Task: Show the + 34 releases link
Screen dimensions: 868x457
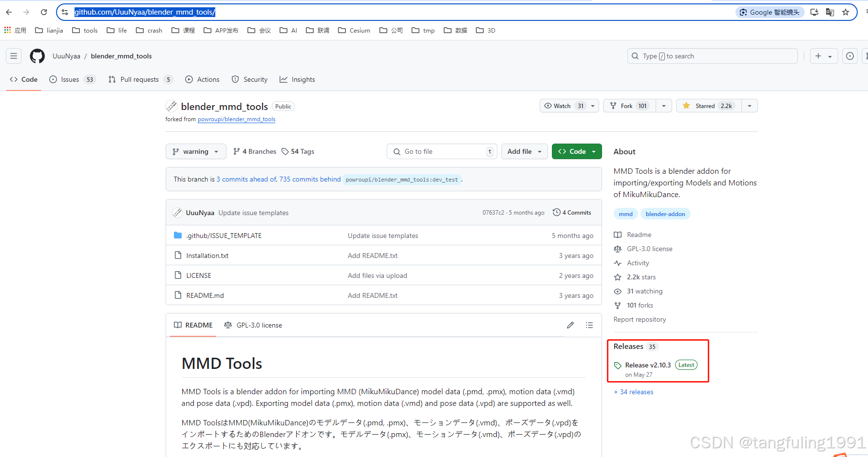Action: pyautogui.click(x=634, y=392)
